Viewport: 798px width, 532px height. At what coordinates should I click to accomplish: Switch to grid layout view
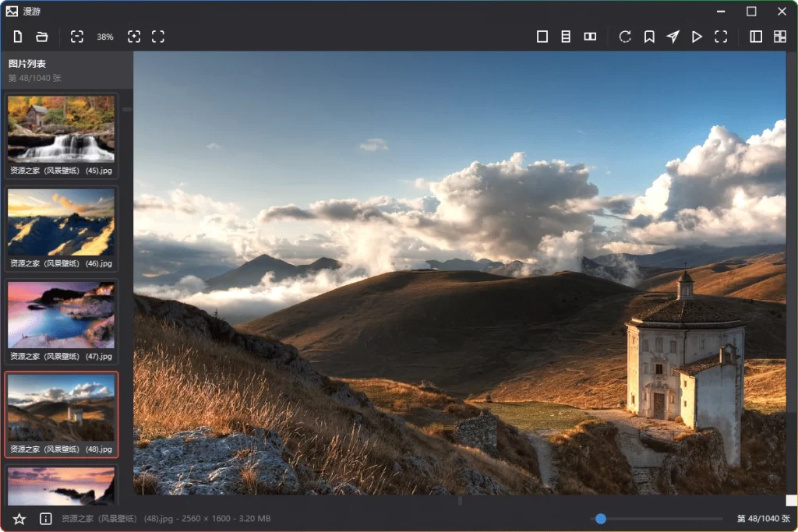coord(779,36)
